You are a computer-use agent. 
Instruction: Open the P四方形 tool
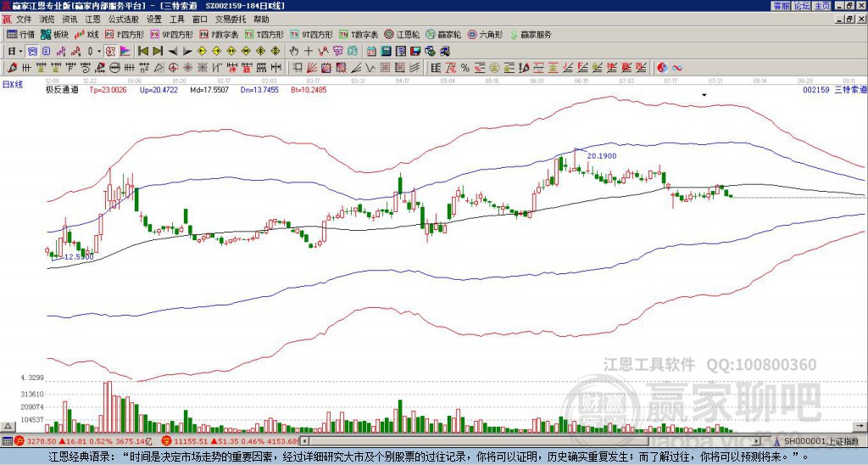coord(125,34)
